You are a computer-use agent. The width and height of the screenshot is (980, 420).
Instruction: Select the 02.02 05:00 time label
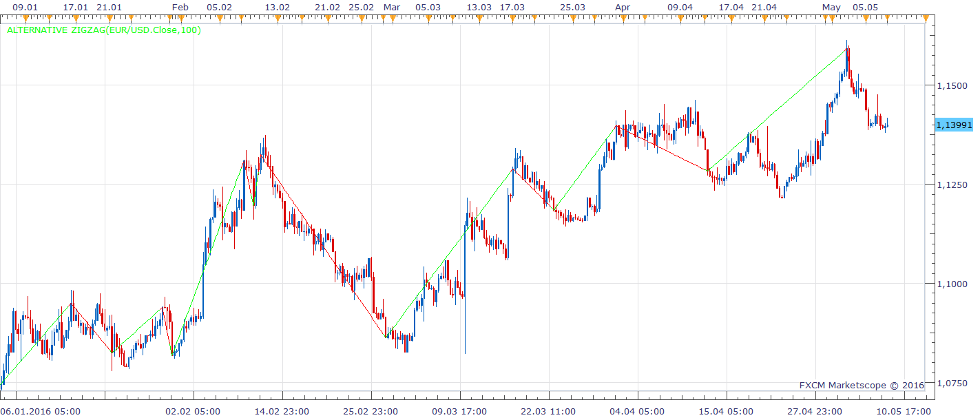194,411
